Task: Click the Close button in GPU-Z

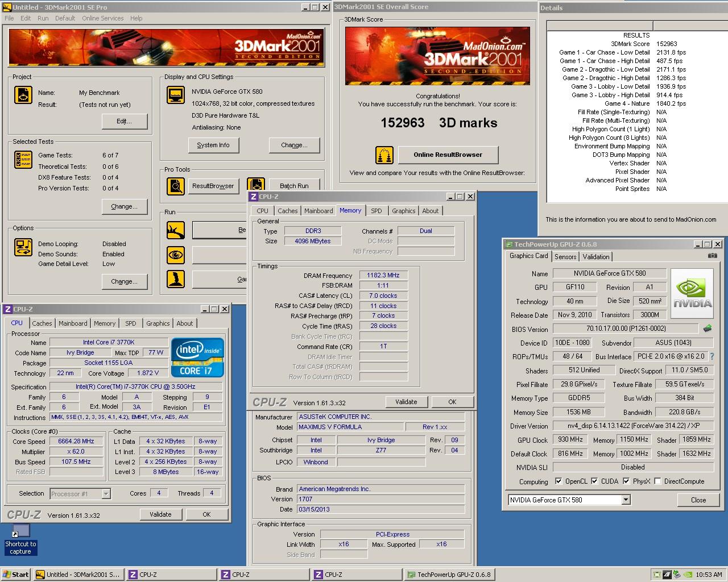Action: tap(698, 500)
